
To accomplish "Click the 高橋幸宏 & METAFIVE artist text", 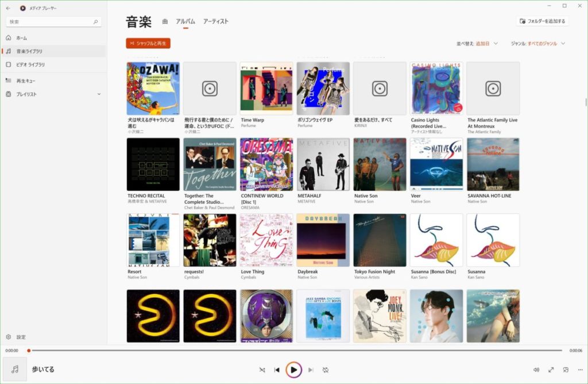I will click(147, 202).
